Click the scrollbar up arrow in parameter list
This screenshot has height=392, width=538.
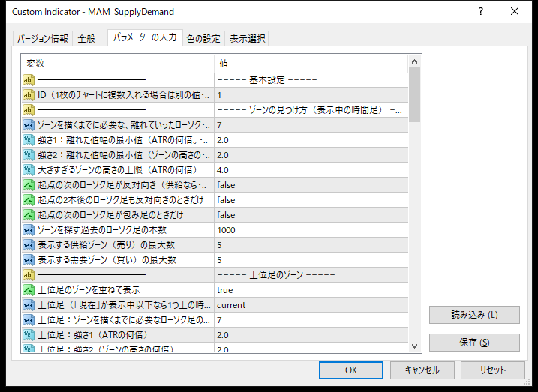(x=414, y=61)
